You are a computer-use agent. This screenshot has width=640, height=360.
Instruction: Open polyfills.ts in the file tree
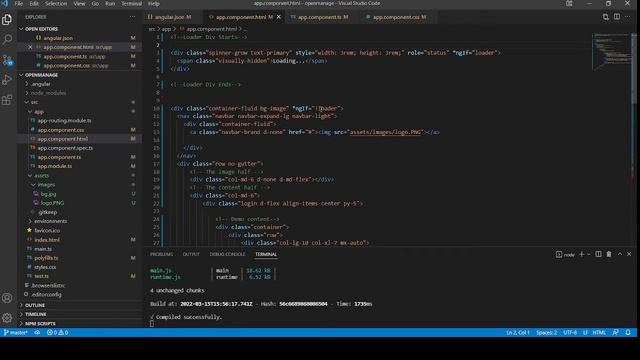click(x=46, y=258)
